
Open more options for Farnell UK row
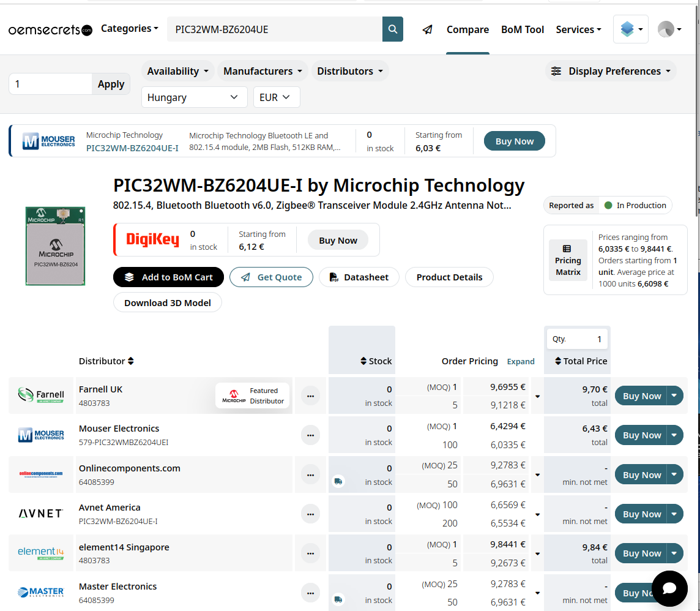click(310, 395)
